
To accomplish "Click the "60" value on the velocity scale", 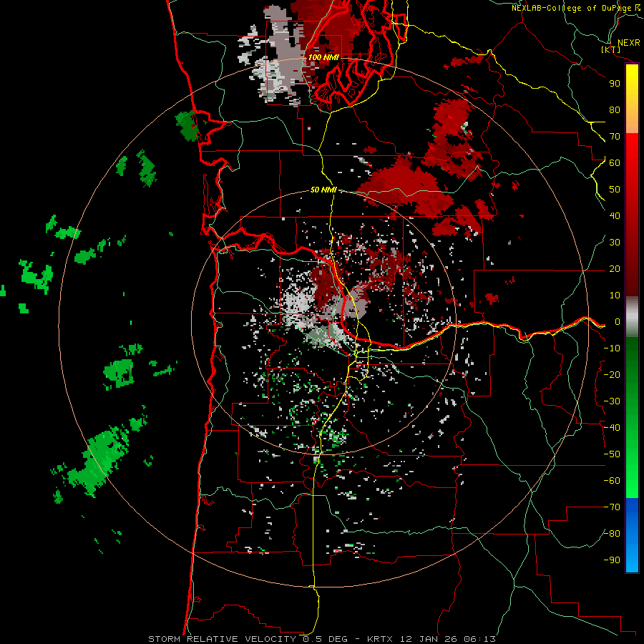I will [x=615, y=162].
